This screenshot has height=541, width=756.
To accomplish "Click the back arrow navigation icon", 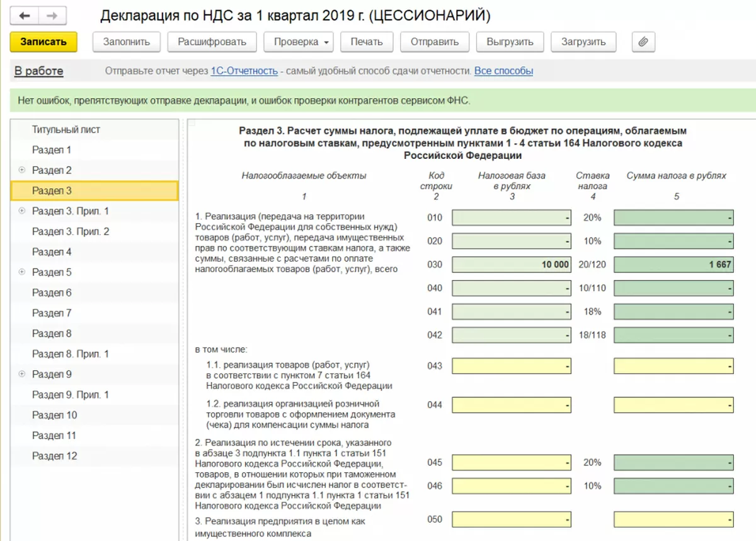I will click(25, 16).
